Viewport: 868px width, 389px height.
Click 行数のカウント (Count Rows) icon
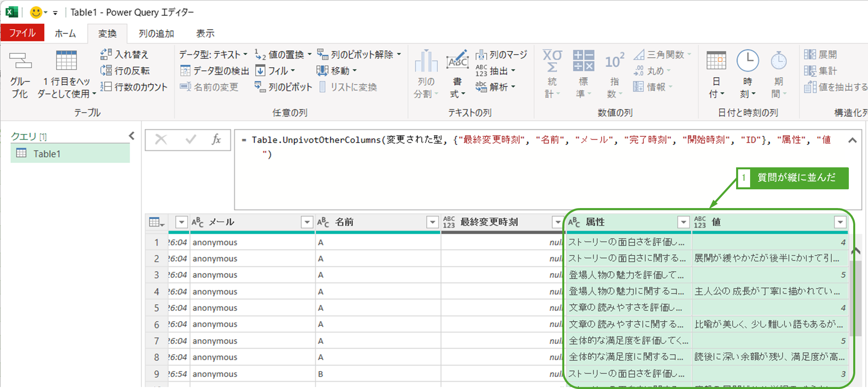pos(106,87)
